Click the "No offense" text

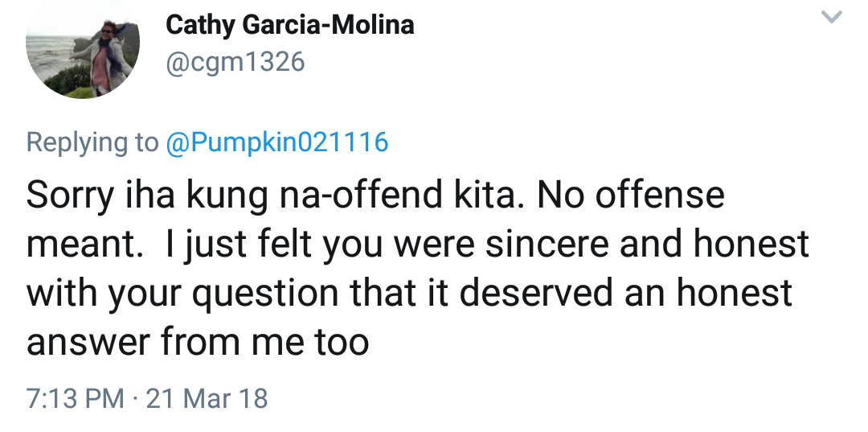click(x=633, y=196)
